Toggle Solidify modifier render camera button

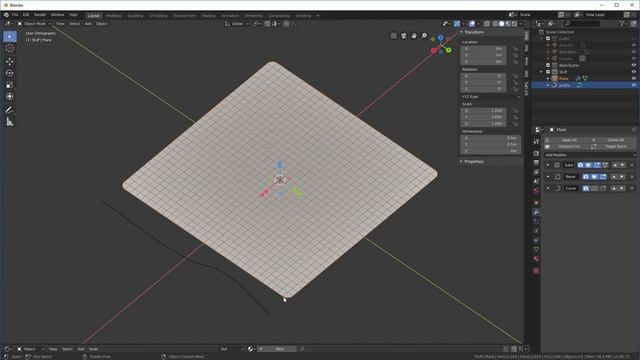pyautogui.click(x=580, y=165)
